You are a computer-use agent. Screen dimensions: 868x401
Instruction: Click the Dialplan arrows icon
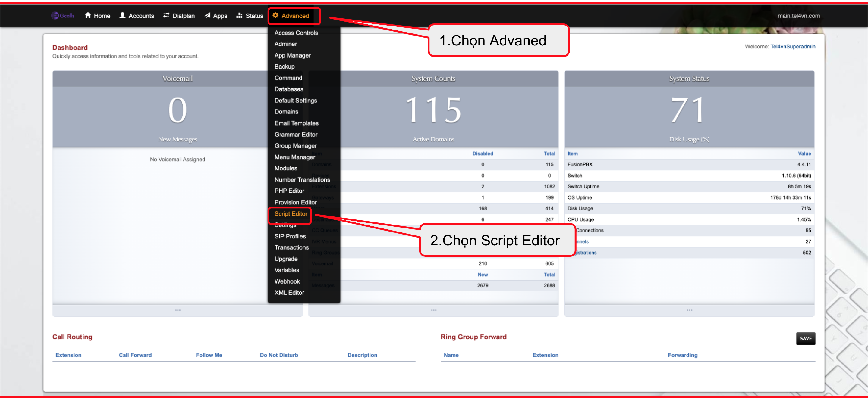click(x=166, y=15)
